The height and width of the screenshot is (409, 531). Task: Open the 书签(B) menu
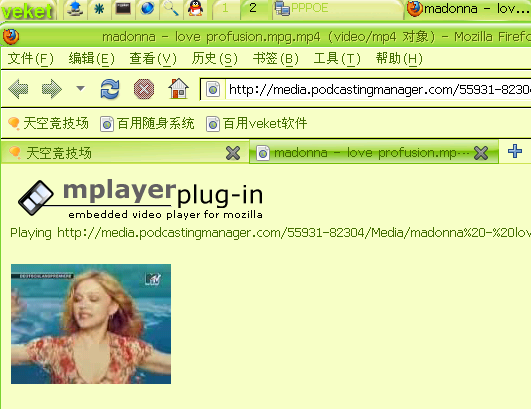[276, 59]
